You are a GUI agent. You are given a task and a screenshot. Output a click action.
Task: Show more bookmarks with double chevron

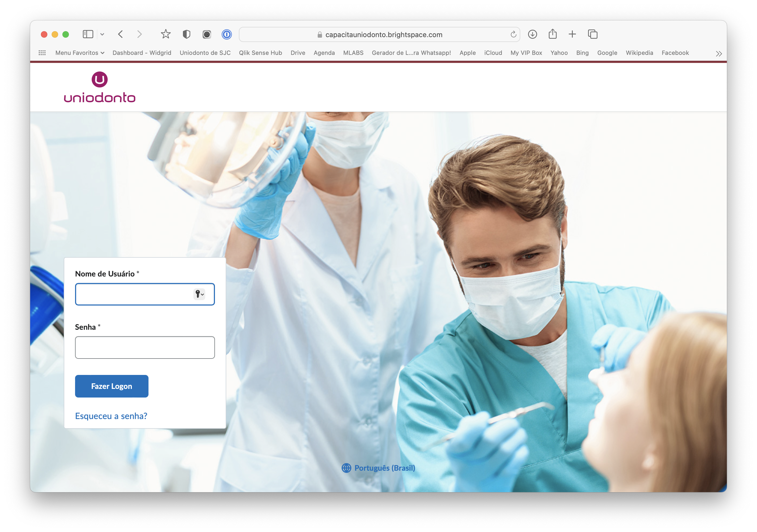[719, 54]
